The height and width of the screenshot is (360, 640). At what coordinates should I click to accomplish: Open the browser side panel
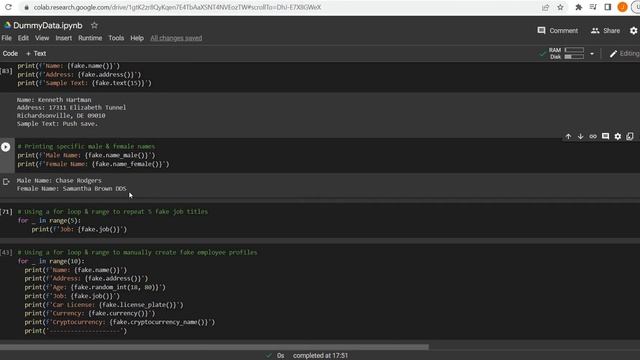point(607,7)
